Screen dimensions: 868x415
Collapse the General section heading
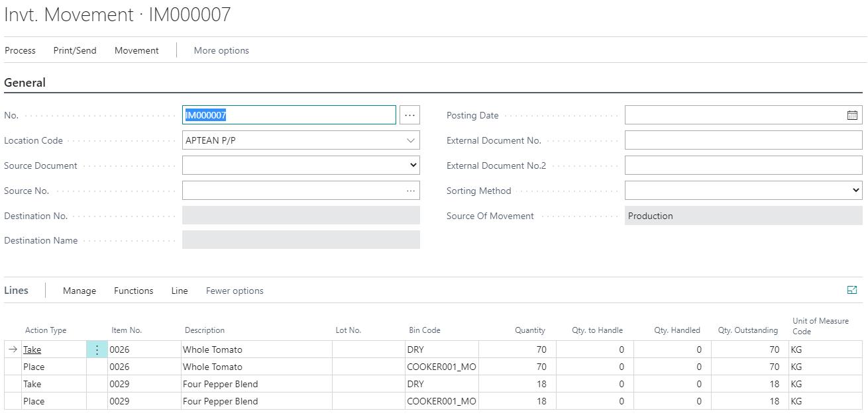[x=25, y=83]
